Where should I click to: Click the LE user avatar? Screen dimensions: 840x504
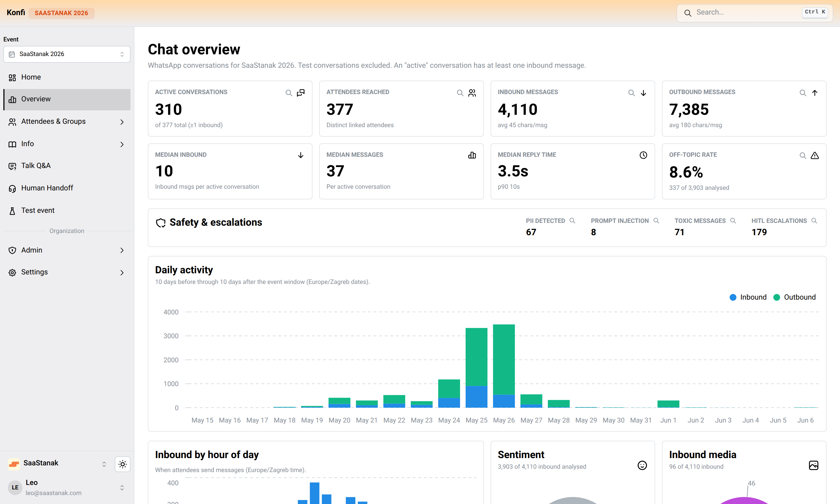(x=15, y=488)
